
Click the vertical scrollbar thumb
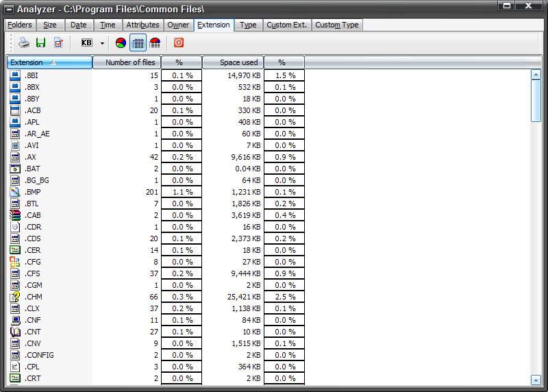point(536,100)
